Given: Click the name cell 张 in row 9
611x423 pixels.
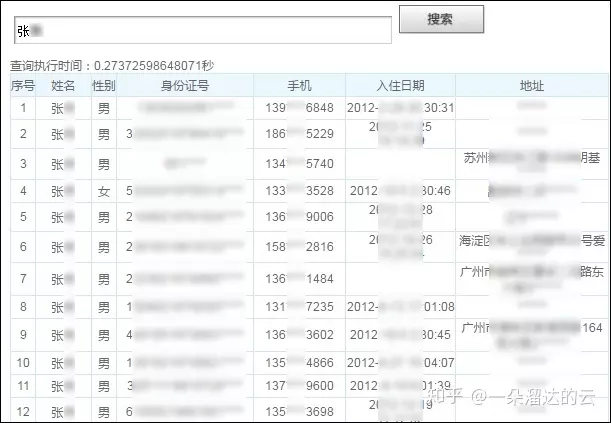Looking at the screenshot, I should pyautogui.click(x=63, y=335).
